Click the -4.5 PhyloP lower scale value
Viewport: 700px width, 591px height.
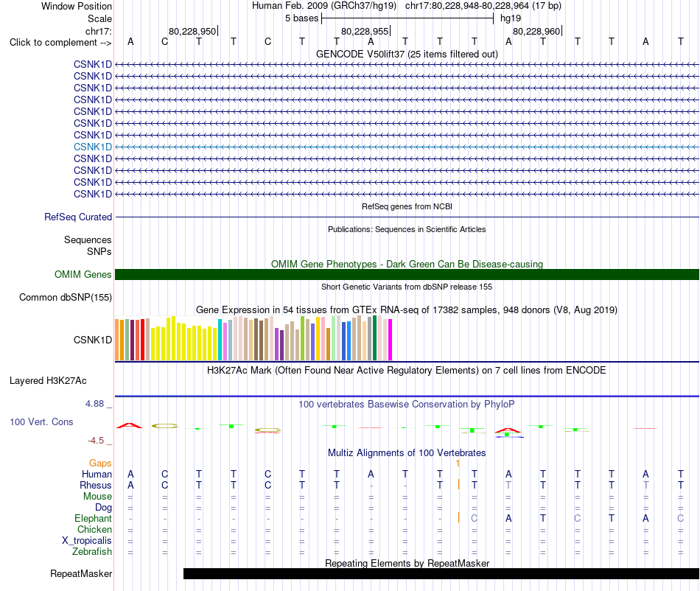(x=96, y=441)
